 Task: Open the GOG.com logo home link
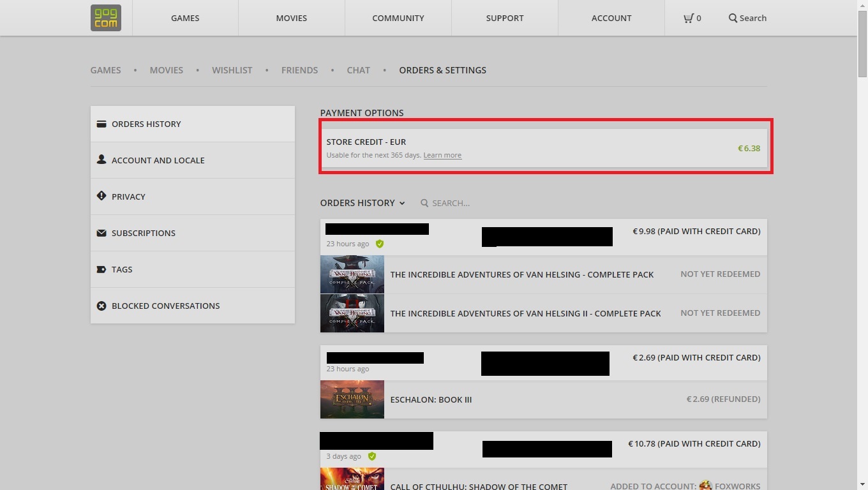[106, 18]
